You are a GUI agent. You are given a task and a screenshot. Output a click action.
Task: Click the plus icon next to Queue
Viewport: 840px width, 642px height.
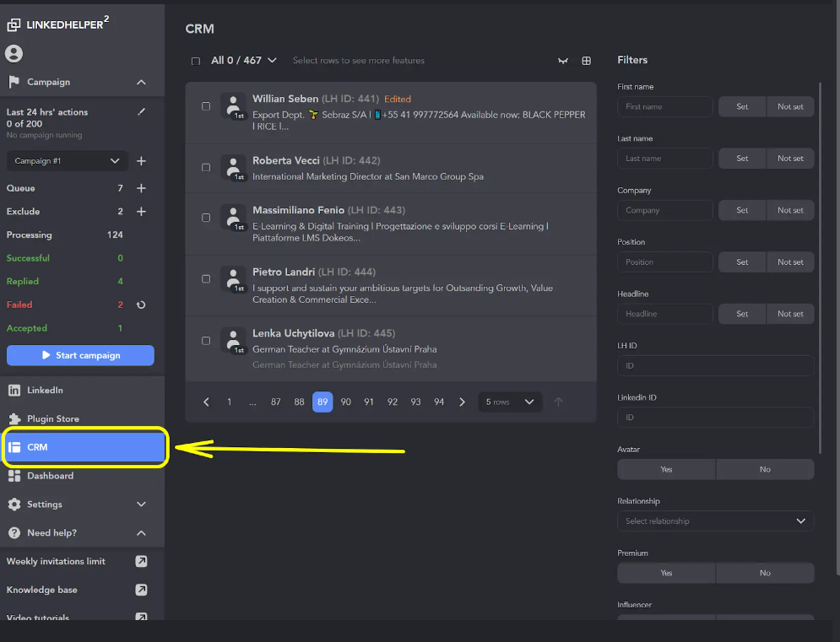141,187
